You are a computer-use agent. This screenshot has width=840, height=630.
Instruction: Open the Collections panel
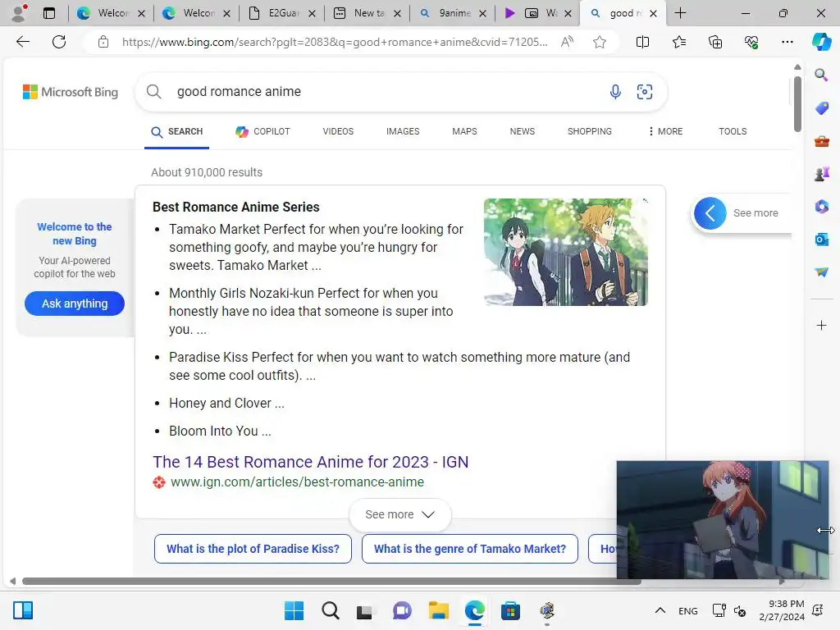pyautogui.click(x=715, y=42)
